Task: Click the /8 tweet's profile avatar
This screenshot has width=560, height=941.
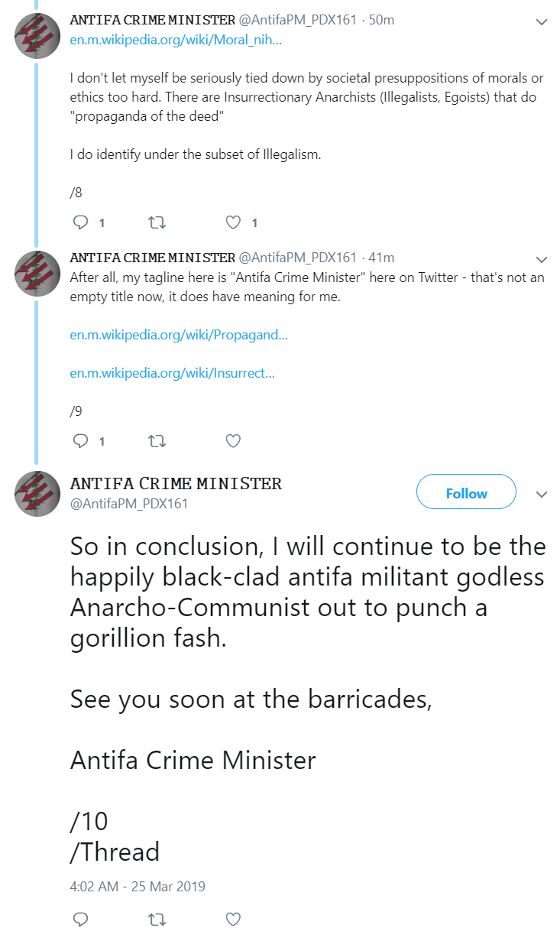Action: pos(37,36)
